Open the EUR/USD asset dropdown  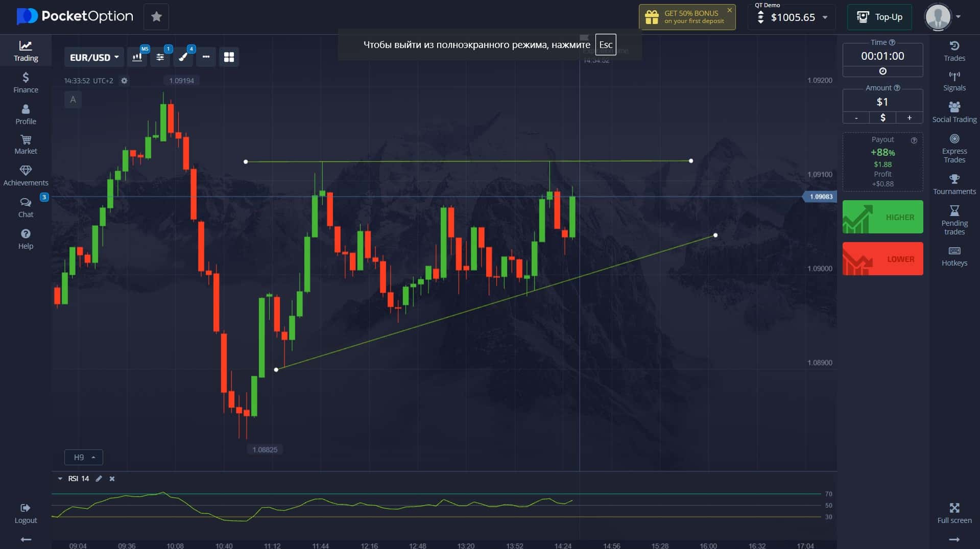(x=94, y=57)
